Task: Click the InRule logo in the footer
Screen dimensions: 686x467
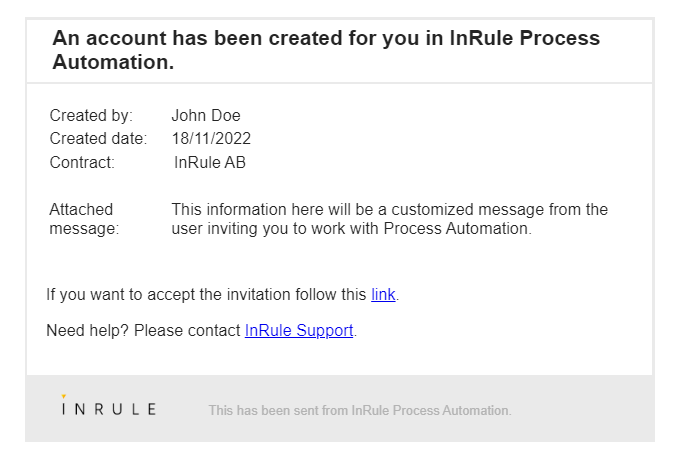Action: tap(108, 408)
